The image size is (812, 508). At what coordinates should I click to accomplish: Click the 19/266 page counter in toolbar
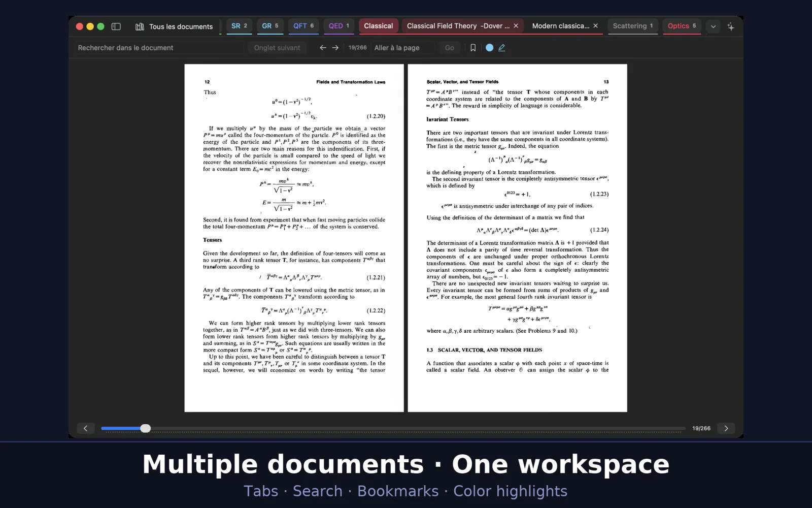357,48
